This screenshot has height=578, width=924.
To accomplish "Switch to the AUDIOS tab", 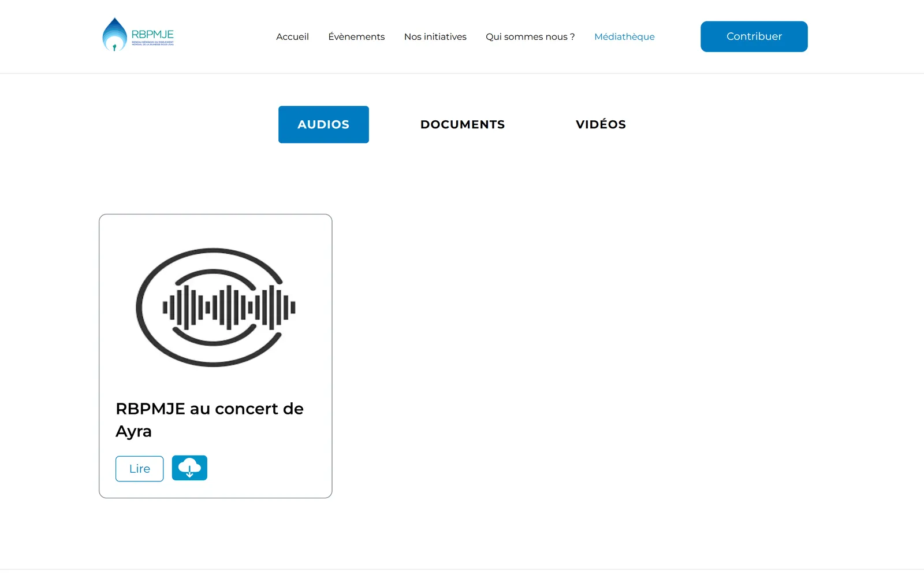I will point(323,124).
